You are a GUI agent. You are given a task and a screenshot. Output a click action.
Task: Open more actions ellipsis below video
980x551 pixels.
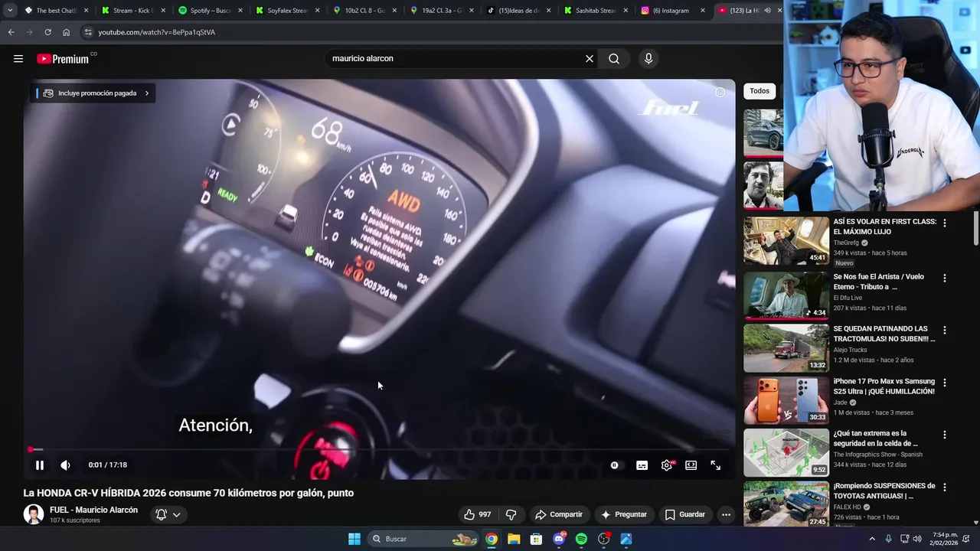pos(727,514)
